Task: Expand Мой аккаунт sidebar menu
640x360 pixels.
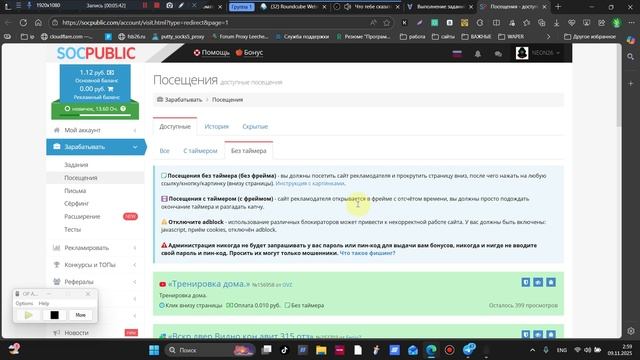Action: 95,130
